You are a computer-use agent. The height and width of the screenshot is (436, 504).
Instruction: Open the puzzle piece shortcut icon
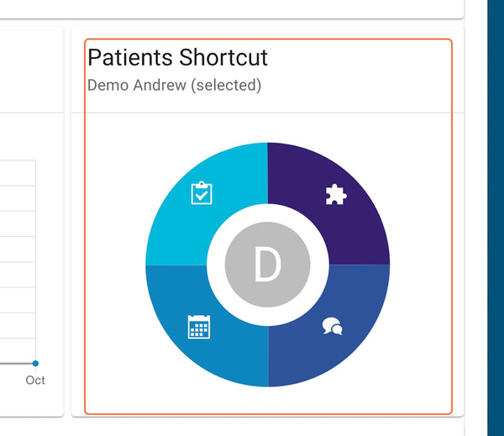(x=336, y=195)
